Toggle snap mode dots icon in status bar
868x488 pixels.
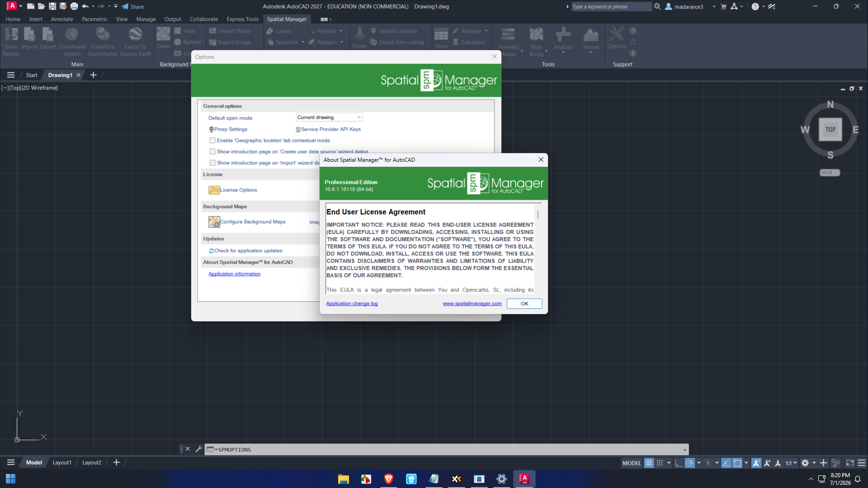coord(660,463)
